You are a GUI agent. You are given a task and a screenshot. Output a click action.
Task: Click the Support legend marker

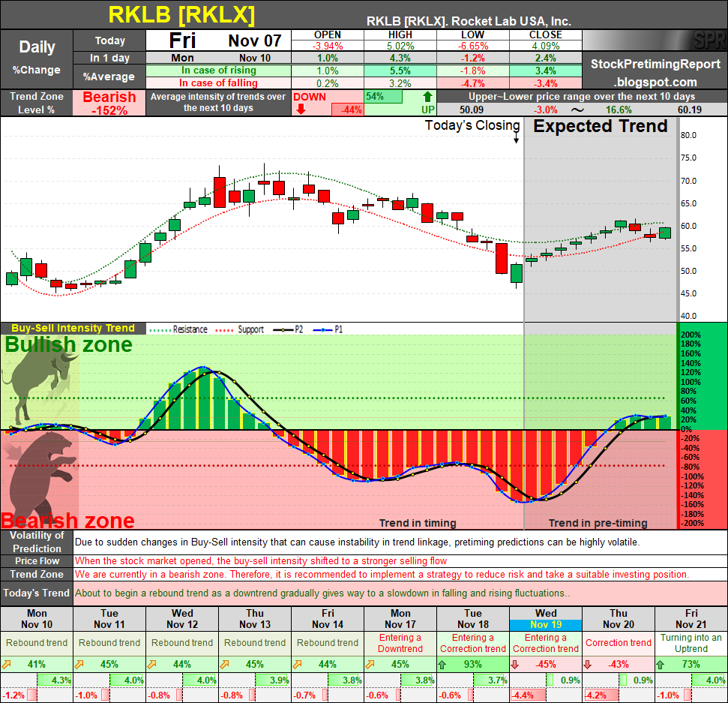(223, 330)
